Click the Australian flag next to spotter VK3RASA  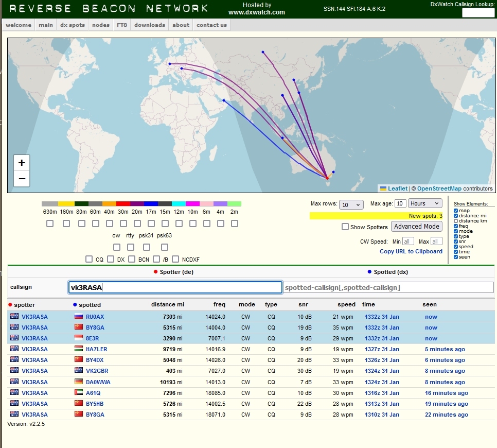tap(13, 316)
